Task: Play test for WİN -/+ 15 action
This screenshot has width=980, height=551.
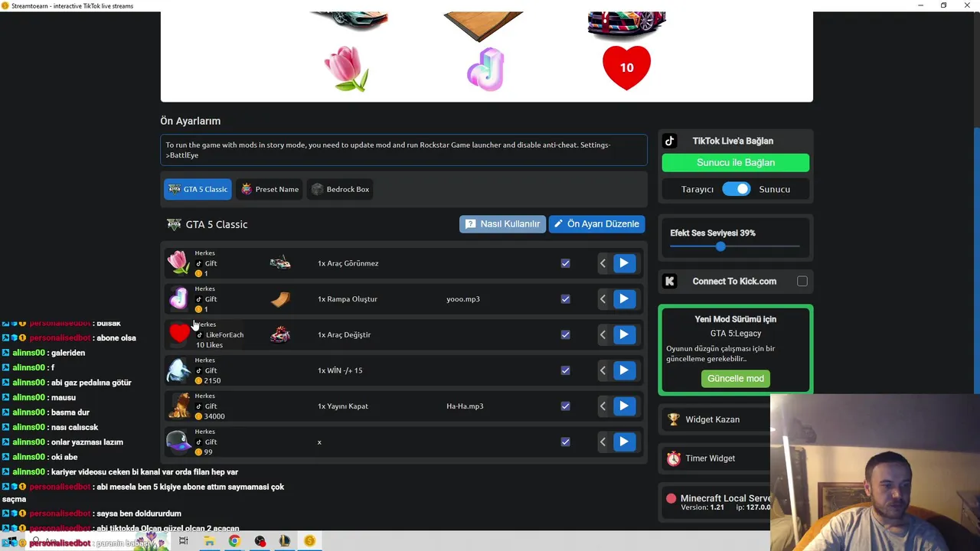Action: tap(624, 370)
